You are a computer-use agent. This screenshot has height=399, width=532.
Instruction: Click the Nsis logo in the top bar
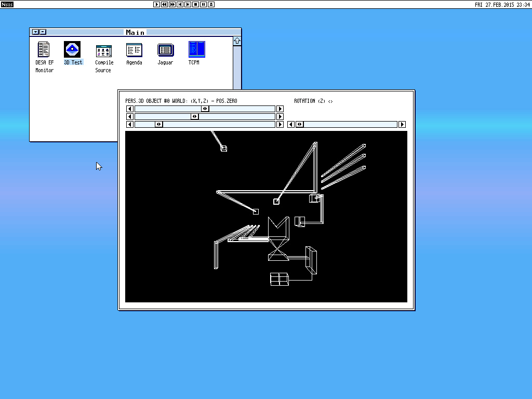(7, 4)
